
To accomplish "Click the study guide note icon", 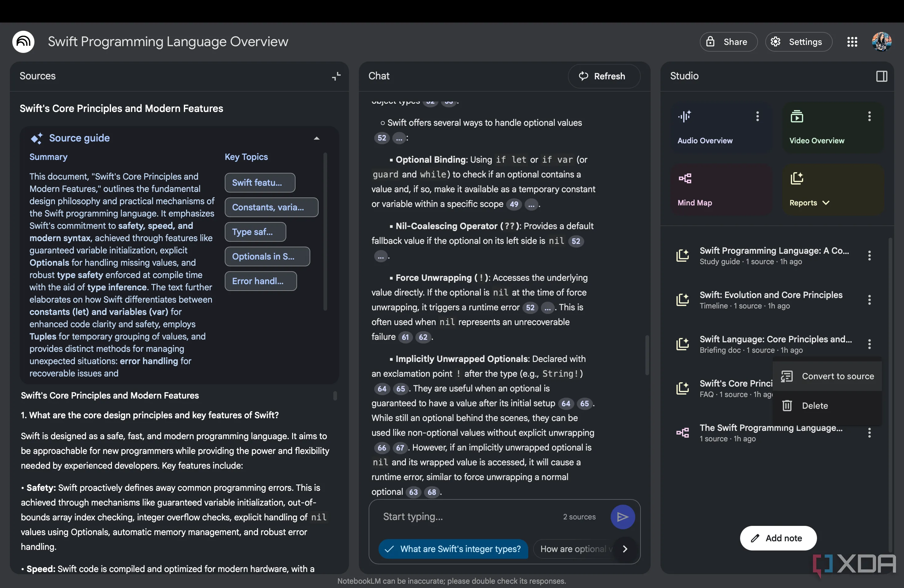I will (x=683, y=256).
